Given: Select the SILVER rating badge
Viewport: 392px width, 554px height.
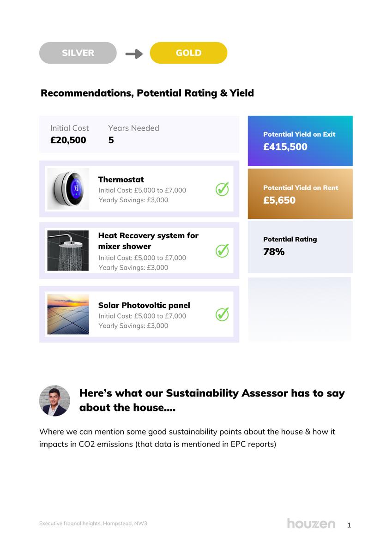Looking at the screenshot, I should (x=78, y=53).
